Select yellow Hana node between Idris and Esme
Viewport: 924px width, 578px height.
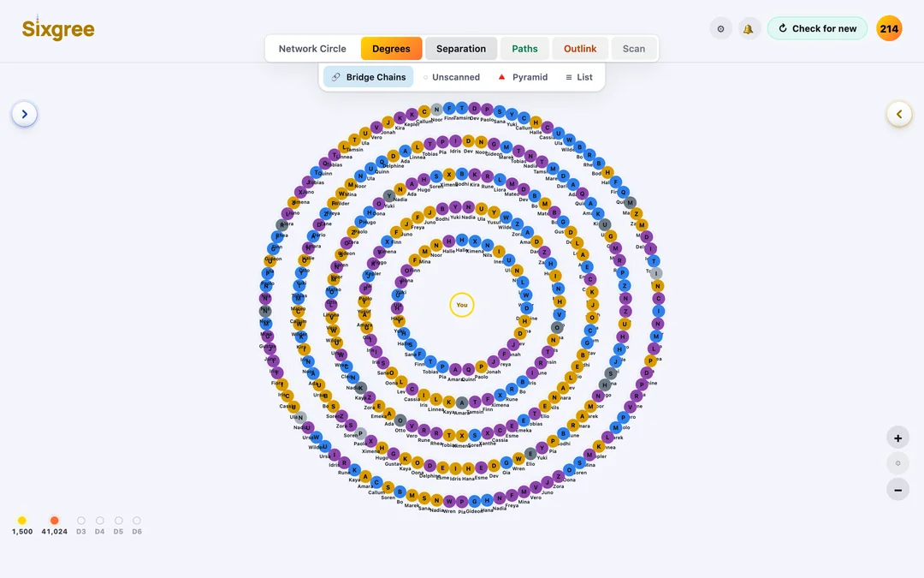tap(469, 469)
